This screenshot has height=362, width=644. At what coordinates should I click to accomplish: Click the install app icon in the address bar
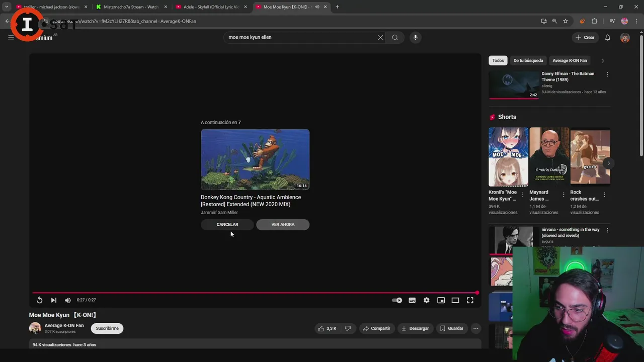coord(544,21)
